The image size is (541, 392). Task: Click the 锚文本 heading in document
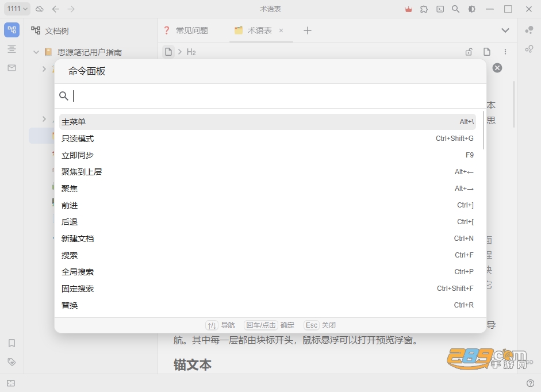192,364
